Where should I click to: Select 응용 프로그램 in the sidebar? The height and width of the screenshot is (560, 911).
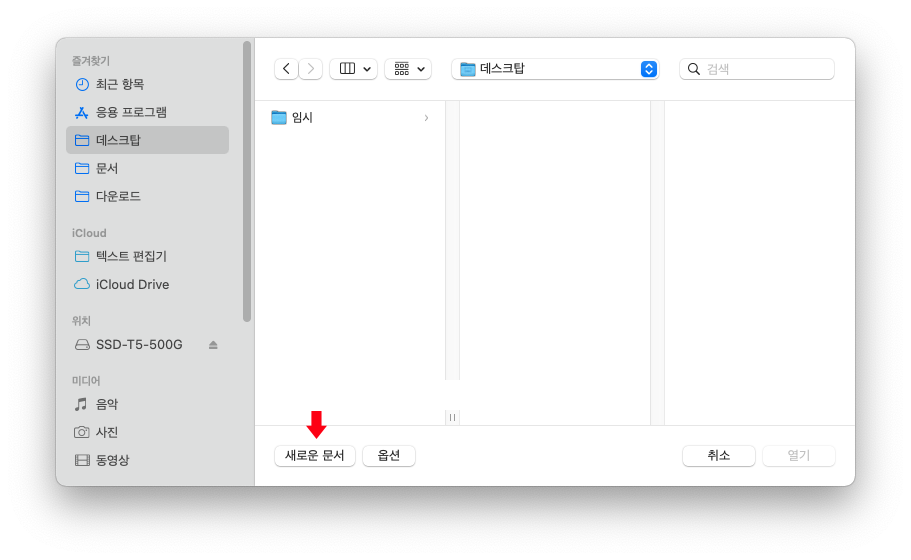[x=148, y=112]
